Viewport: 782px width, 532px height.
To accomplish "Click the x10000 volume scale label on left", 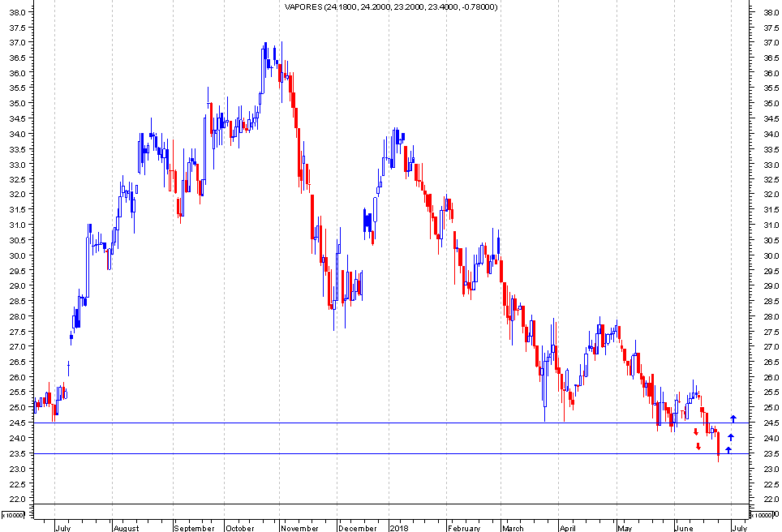I will [x=13, y=515].
